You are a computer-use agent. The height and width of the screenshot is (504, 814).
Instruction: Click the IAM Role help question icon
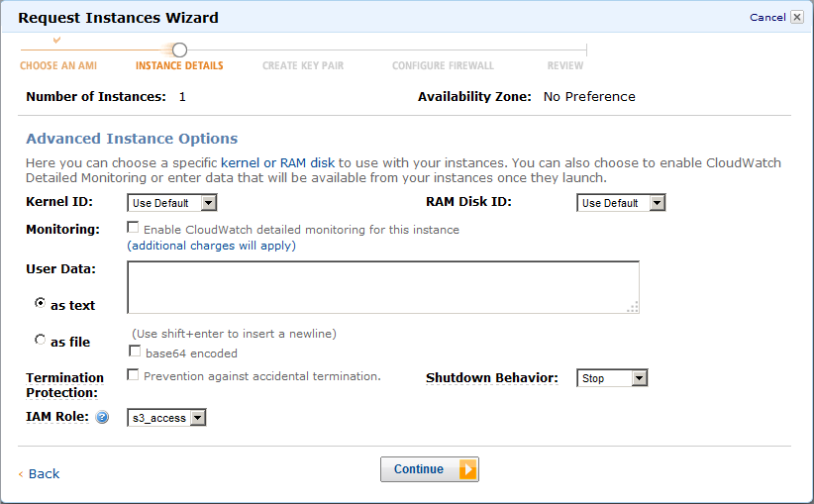tap(102, 417)
